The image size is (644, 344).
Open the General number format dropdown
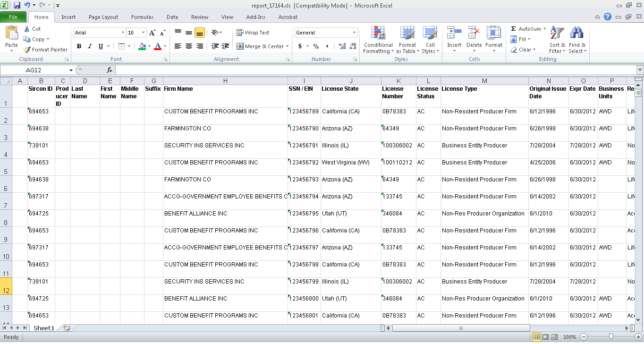click(x=355, y=33)
